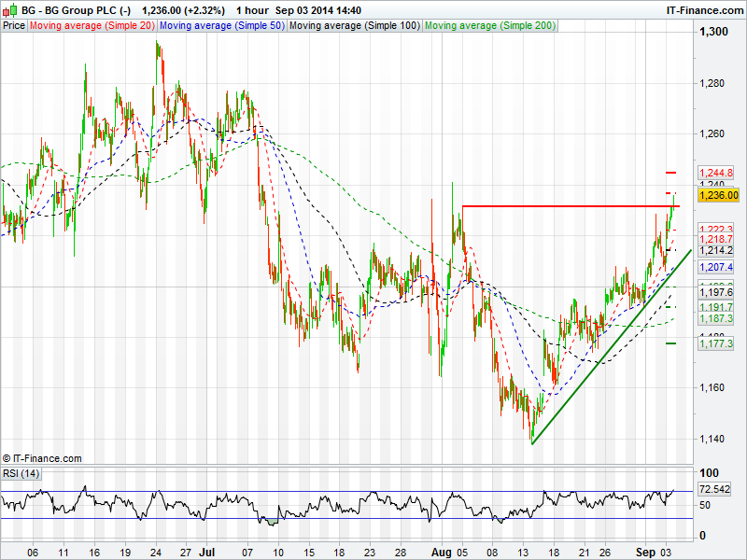The image size is (747, 560).
Task: Click Moving average (Simple 200) indicator label
Action: click(489, 26)
